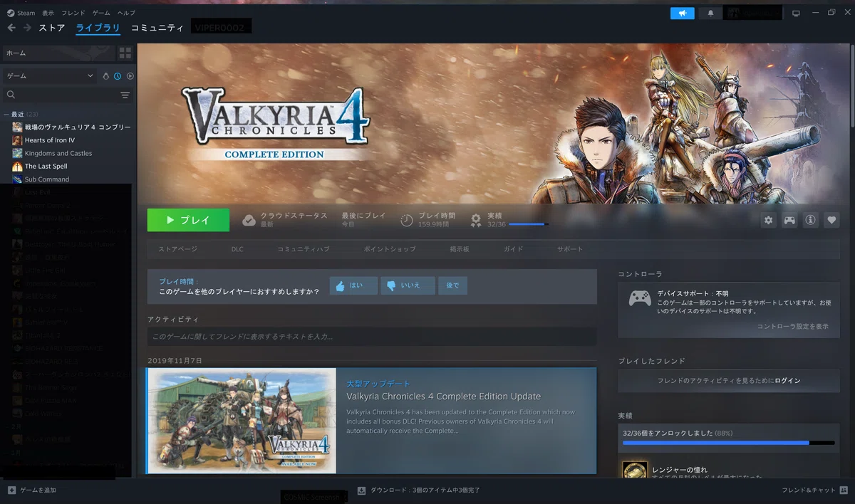
Task: Expand the ゲーム category dropdown
Action: 50,75
